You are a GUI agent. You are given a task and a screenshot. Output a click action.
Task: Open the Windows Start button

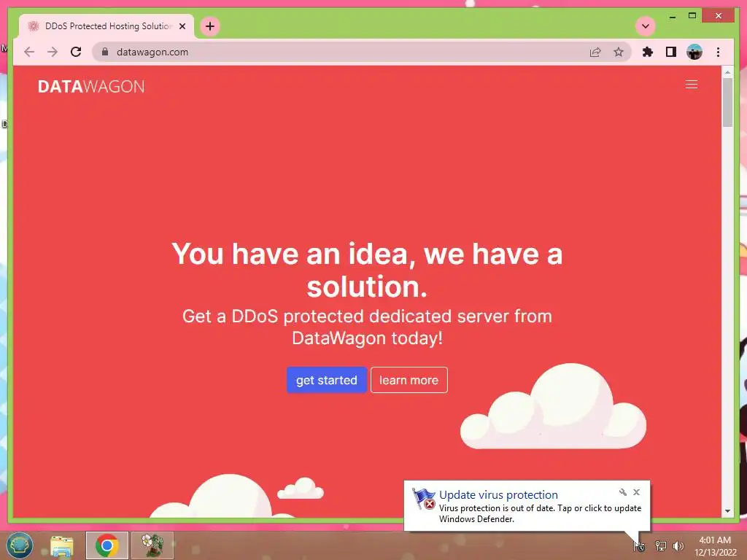20,545
